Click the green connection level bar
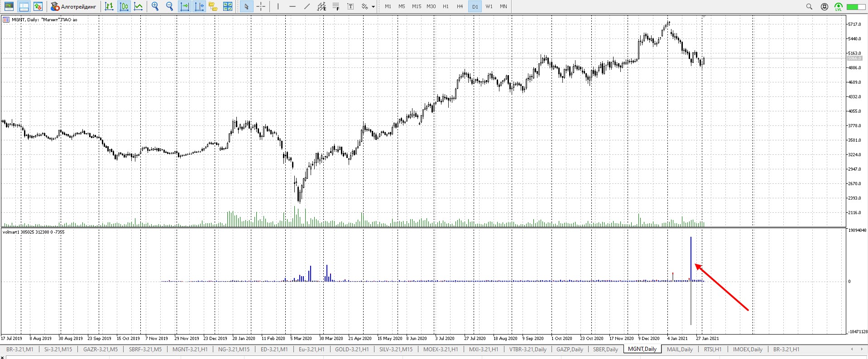 click(x=855, y=6)
